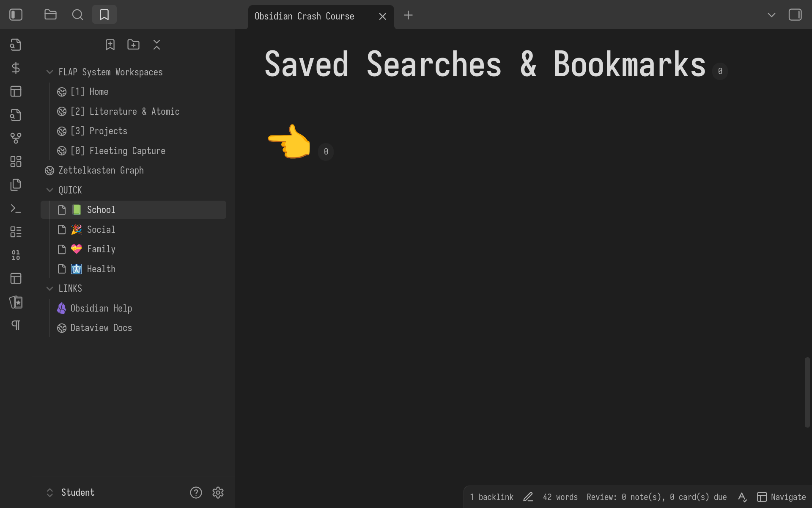Click the stacked copy-files ribbon icon
Image resolution: width=812 pixels, height=508 pixels.
point(16,185)
